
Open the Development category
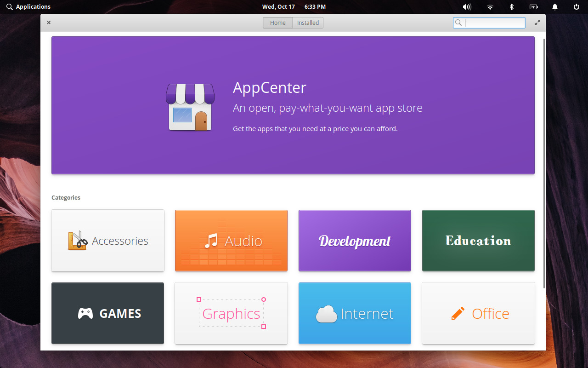click(x=355, y=240)
